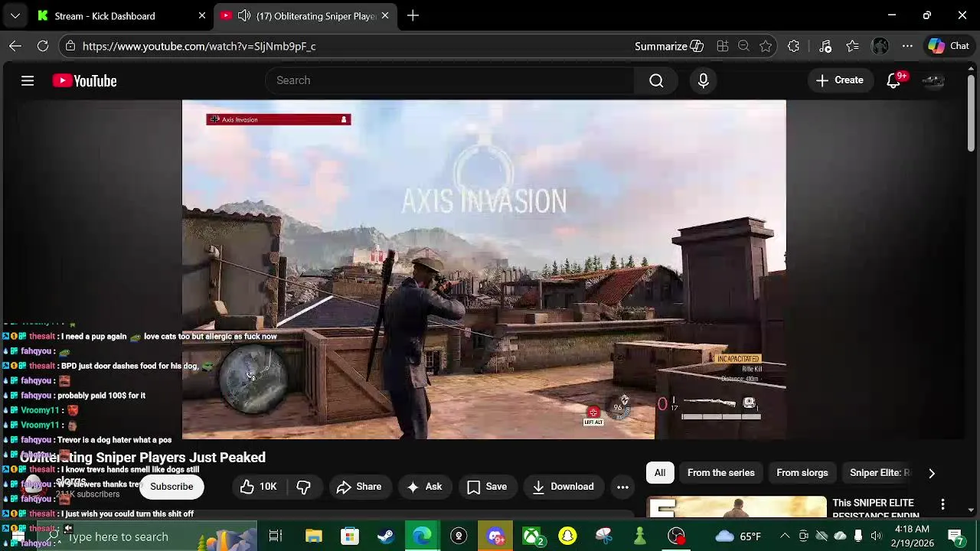The width and height of the screenshot is (980, 551).
Task: Open the clock showing 4:18 AM
Action: 912,536
